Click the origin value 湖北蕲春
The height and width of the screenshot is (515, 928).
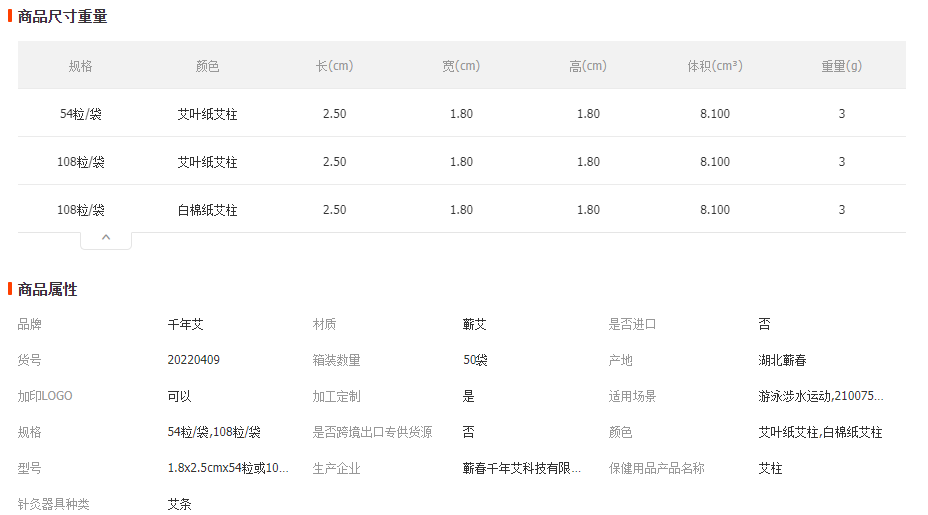click(782, 360)
